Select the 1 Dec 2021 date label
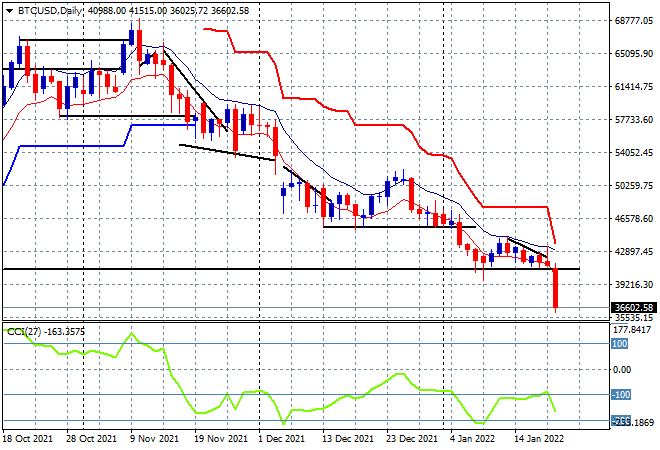The image size is (660, 450). [280, 439]
